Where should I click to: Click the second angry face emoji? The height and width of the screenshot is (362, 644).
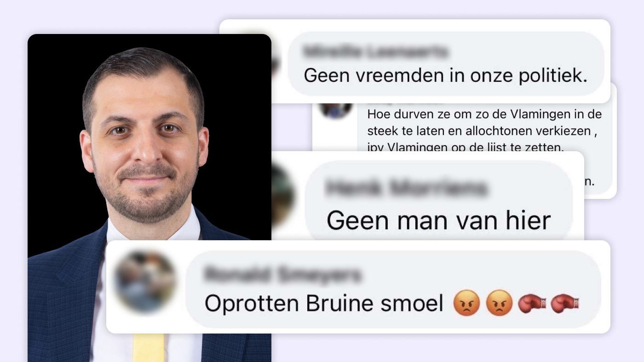tap(500, 304)
